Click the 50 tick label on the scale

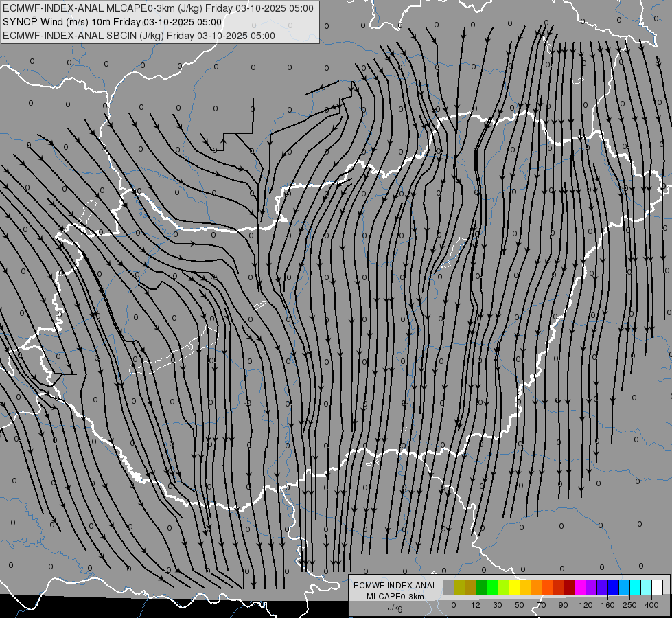(x=520, y=605)
